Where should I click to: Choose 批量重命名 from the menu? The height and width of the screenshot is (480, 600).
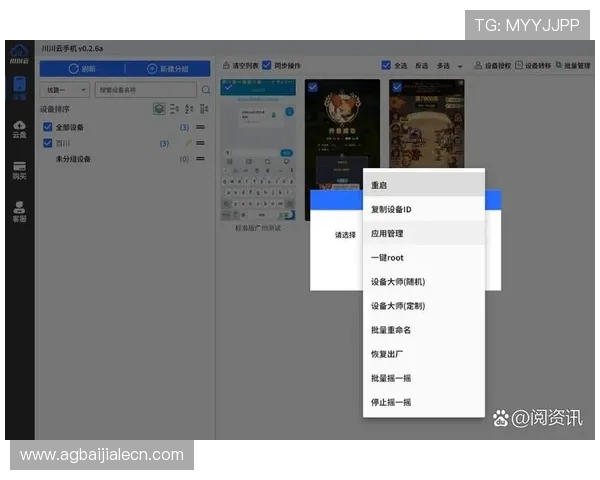tap(424, 330)
